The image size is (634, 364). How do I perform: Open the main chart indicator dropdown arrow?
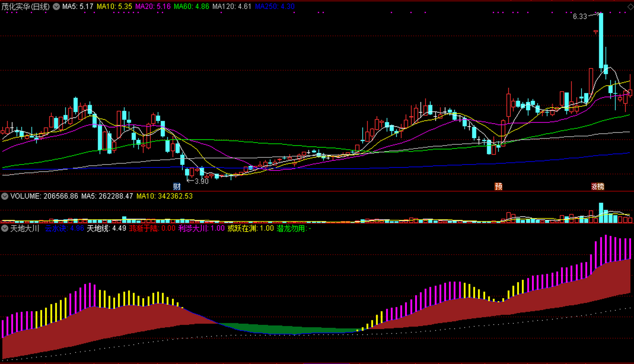coord(56,7)
